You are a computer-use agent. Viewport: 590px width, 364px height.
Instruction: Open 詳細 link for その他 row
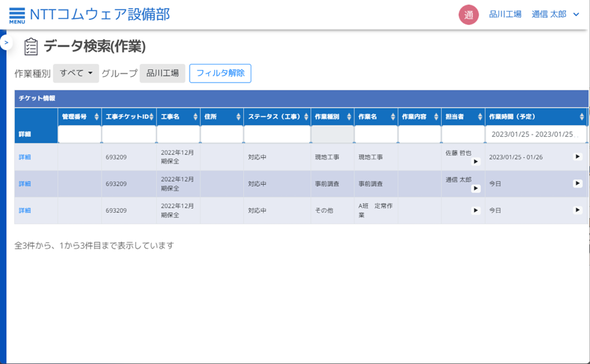click(x=25, y=210)
